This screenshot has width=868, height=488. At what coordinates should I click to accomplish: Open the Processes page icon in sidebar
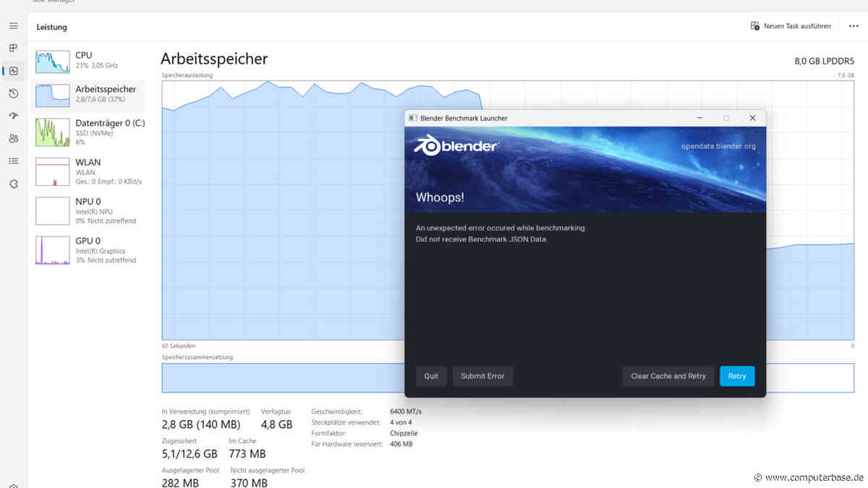[x=13, y=48]
